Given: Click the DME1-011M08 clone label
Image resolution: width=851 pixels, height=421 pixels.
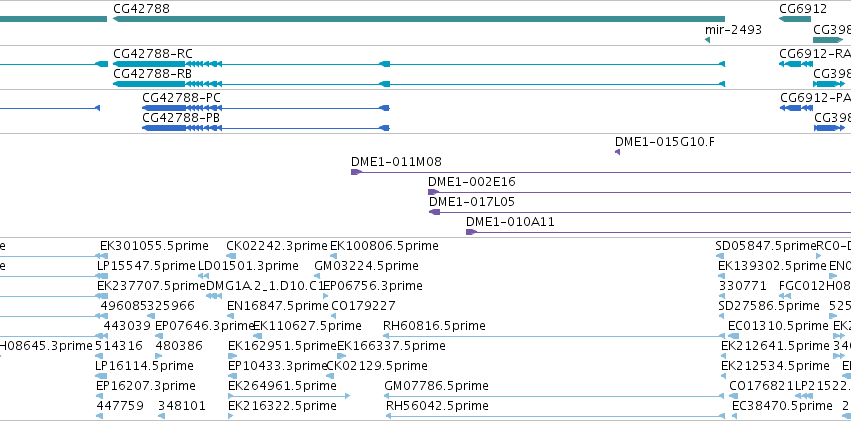Looking at the screenshot, I should click(x=396, y=162).
